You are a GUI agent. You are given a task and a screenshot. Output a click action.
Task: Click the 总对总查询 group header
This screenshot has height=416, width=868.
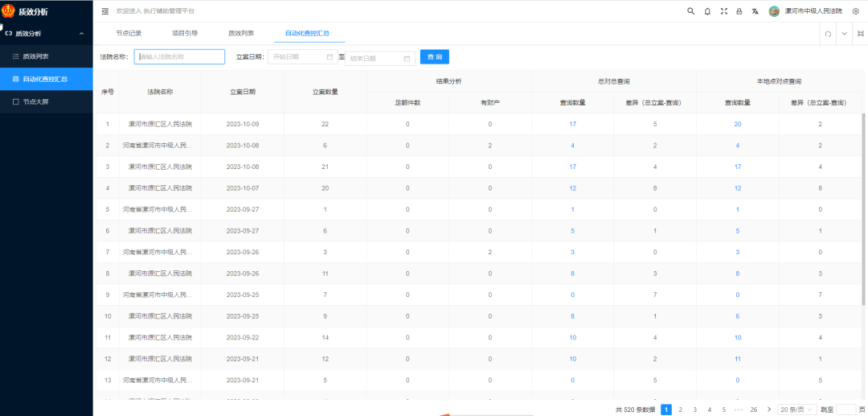[613, 81]
